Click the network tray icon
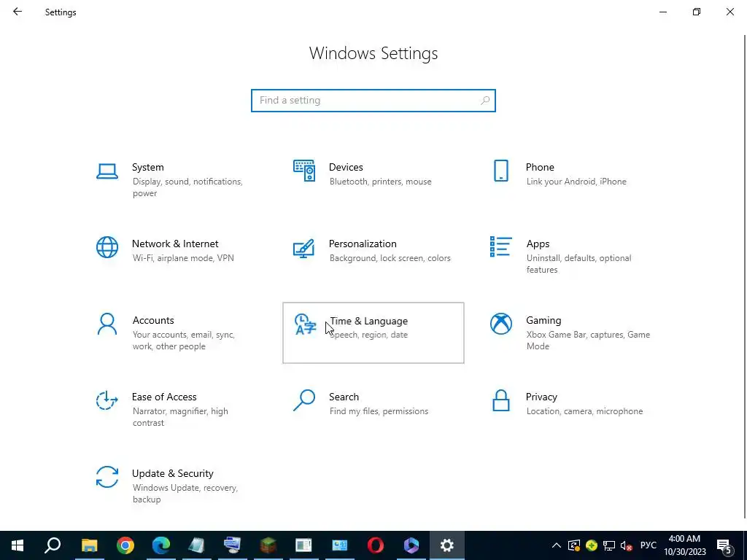This screenshot has width=747, height=560. [x=609, y=545]
